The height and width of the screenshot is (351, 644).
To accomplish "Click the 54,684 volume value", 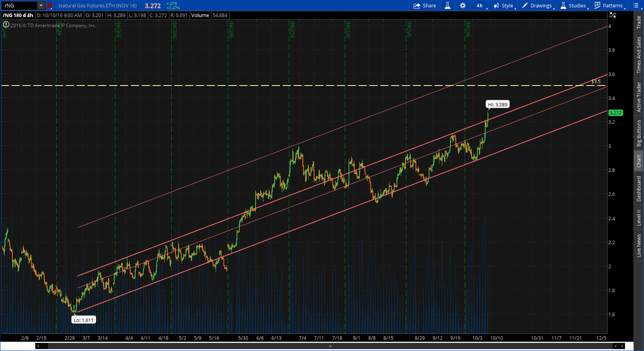I will click(x=220, y=15).
